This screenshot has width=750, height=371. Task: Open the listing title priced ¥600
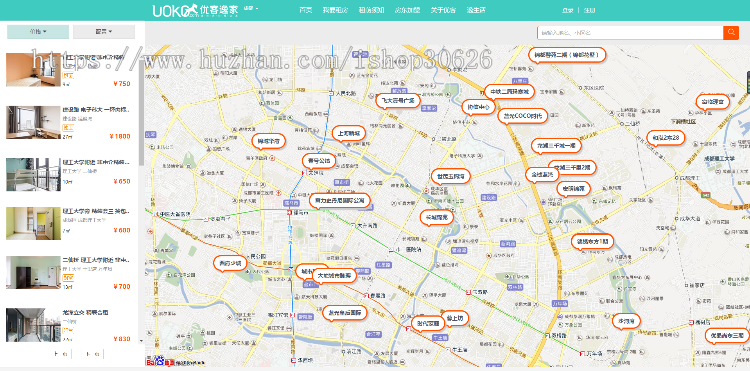click(96, 211)
